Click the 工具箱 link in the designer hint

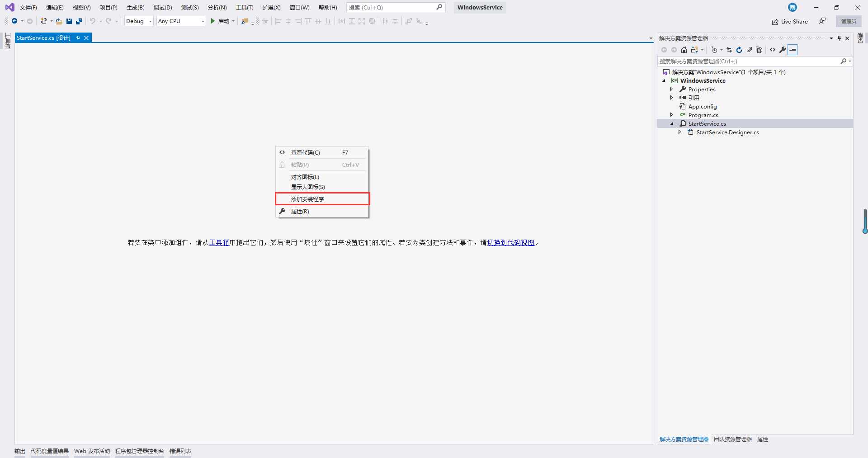tap(219, 243)
